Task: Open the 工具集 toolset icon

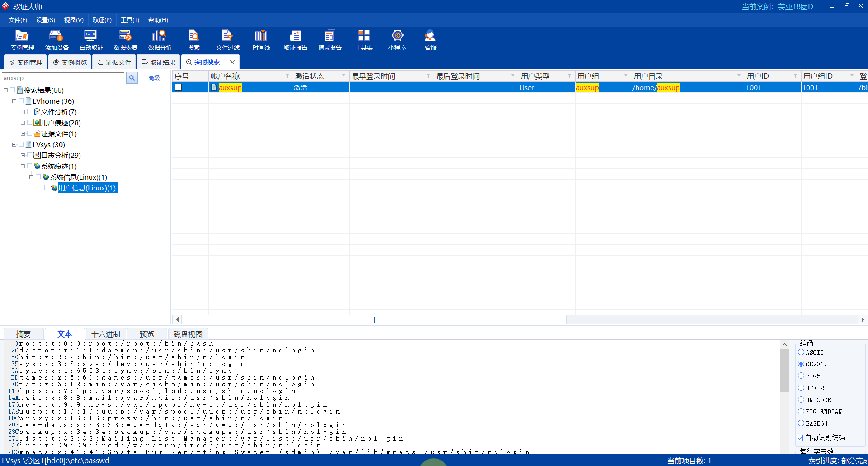Action: tap(363, 40)
